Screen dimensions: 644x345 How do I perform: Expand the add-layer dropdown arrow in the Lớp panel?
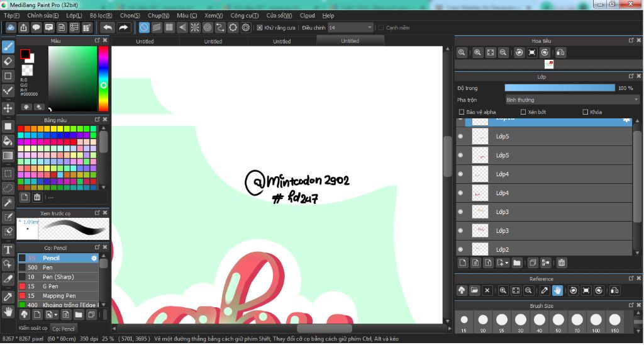[x=508, y=263]
